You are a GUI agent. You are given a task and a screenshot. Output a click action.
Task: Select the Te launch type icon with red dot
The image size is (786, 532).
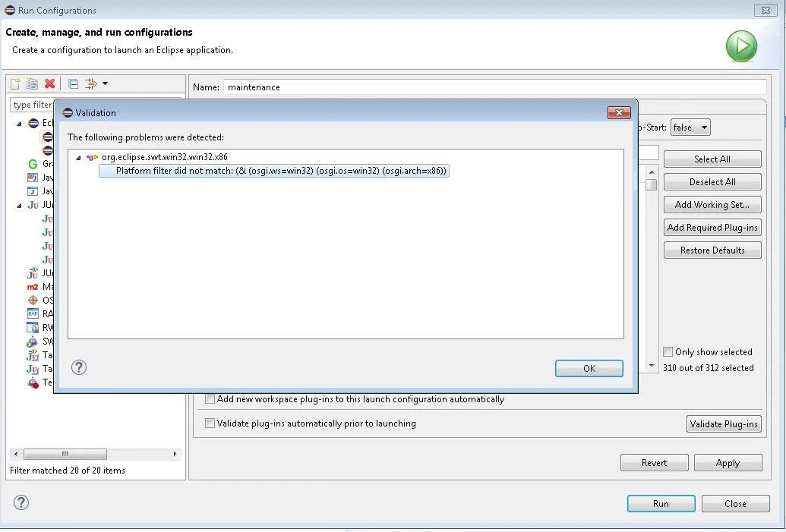coord(33,382)
